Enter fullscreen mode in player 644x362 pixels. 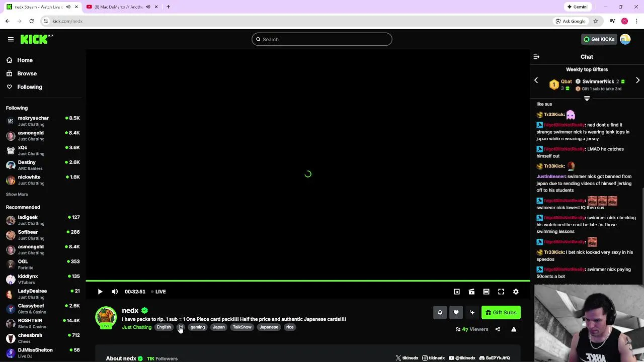click(501, 292)
